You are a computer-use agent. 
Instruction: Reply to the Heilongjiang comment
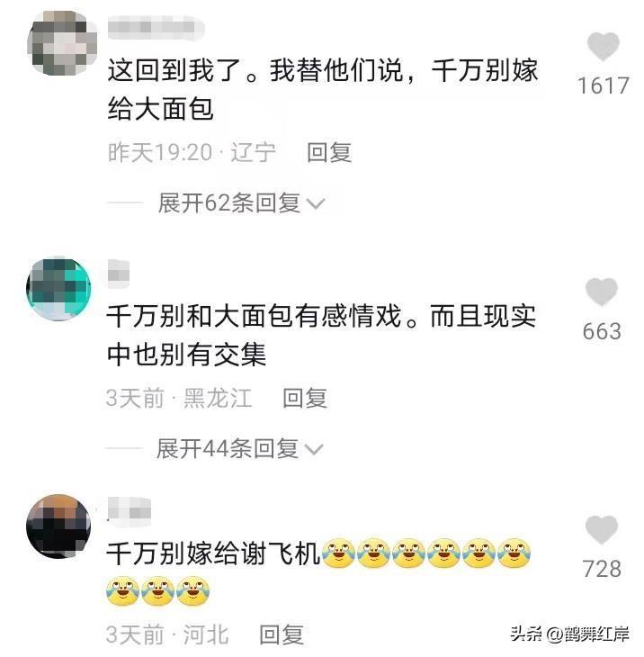(304, 398)
